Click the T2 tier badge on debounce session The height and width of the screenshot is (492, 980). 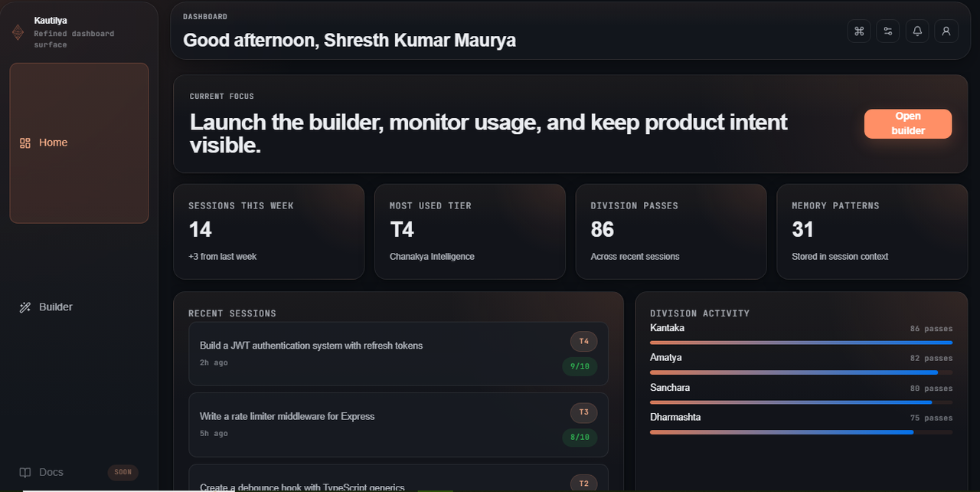pyautogui.click(x=583, y=484)
